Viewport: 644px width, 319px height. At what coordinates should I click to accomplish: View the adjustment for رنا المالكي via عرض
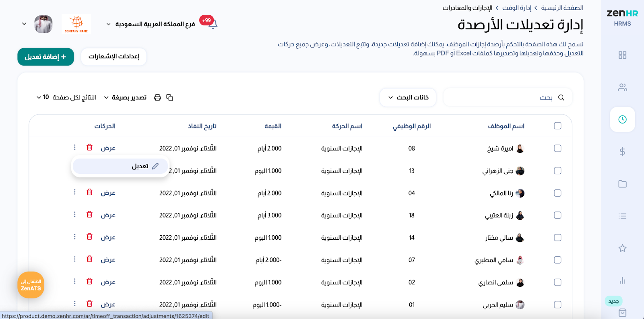pyautogui.click(x=108, y=193)
